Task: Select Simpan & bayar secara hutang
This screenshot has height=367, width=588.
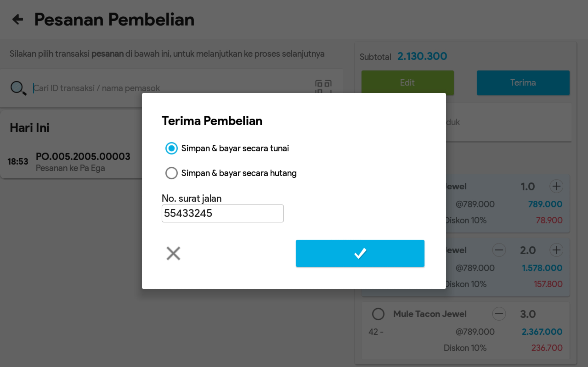Action: point(172,173)
